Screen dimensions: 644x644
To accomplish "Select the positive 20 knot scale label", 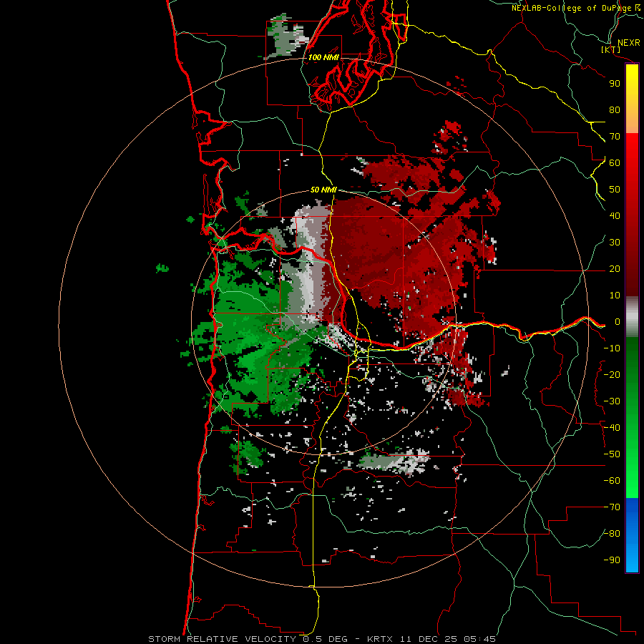I will [x=615, y=268].
